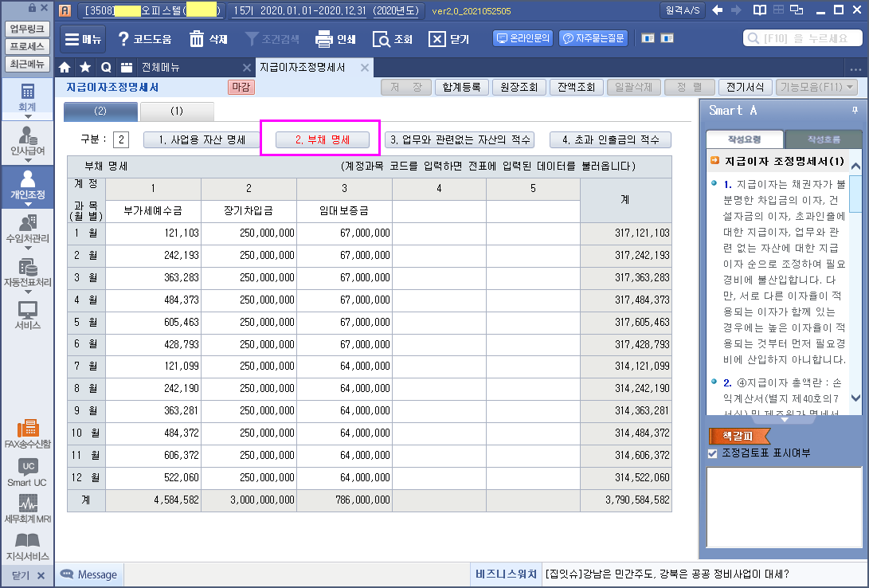869x588 pixels.
Task: Click the 조회 search icon
Action: (380, 39)
